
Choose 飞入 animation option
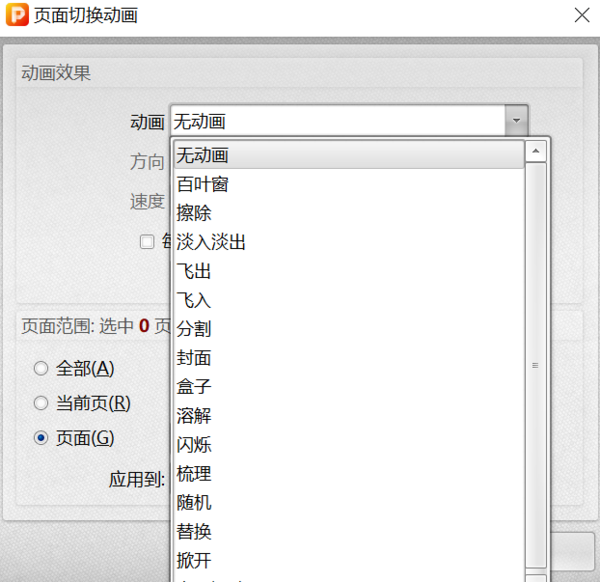pos(349,300)
